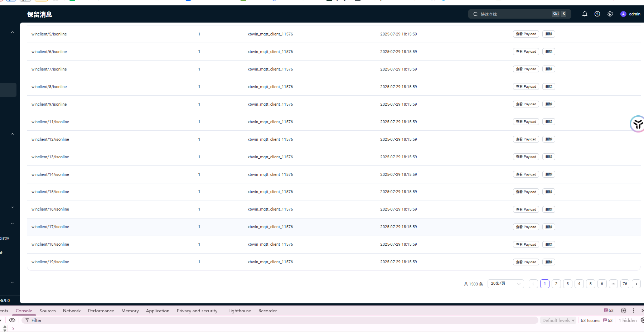
Task: View Payload for winclient/5/isonline
Action: pos(526,34)
